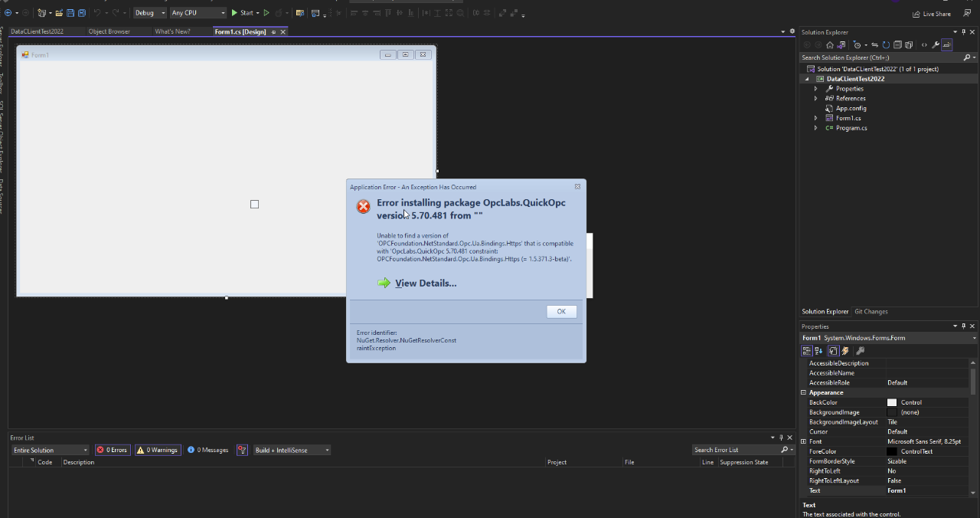Viewport: 980px width, 518px height.
Task: Click Show All Files icon
Action: (908, 44)
